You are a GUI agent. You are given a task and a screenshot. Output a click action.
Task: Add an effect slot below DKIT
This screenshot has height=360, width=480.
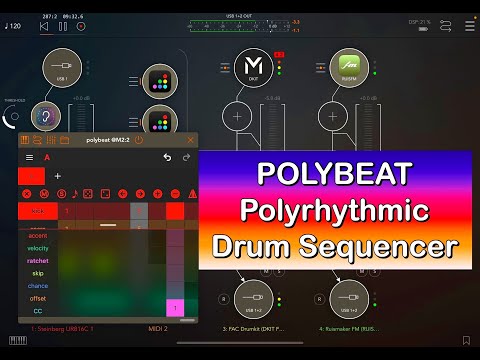tap(237, 116)
